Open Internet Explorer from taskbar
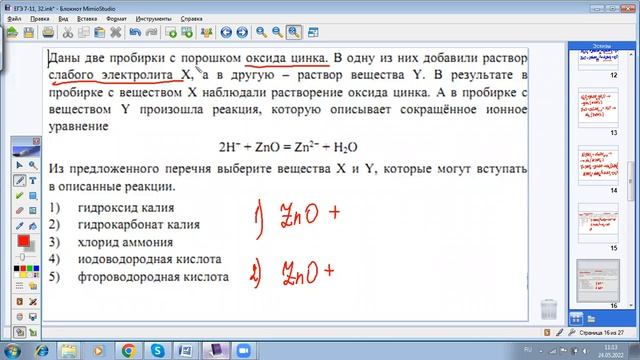 [41, 351]
